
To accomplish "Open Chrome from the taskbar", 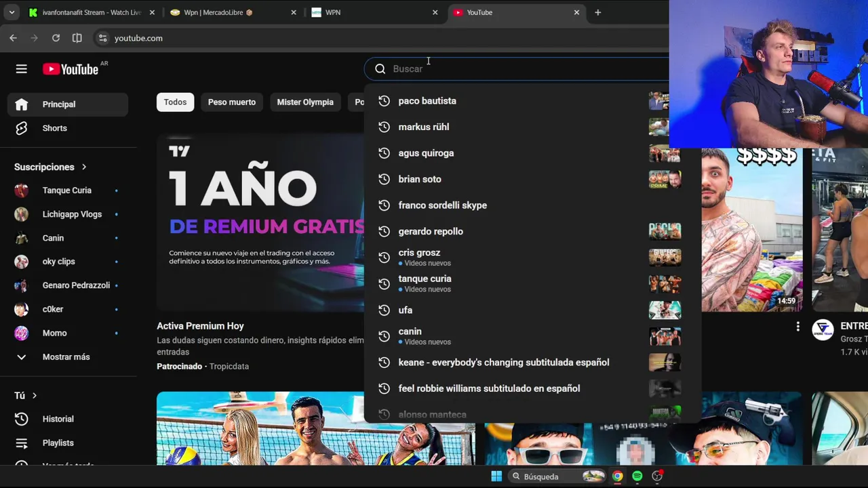I will (617, 476).
